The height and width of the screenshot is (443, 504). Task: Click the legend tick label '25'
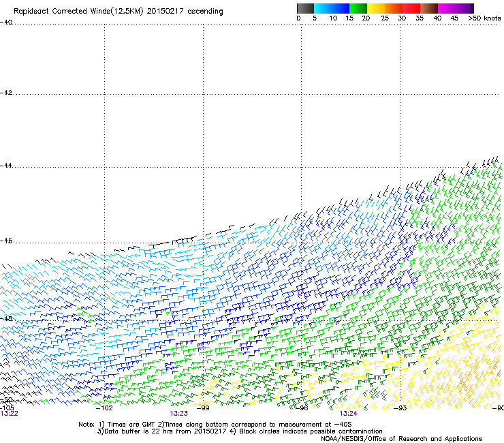click(385, 18)
